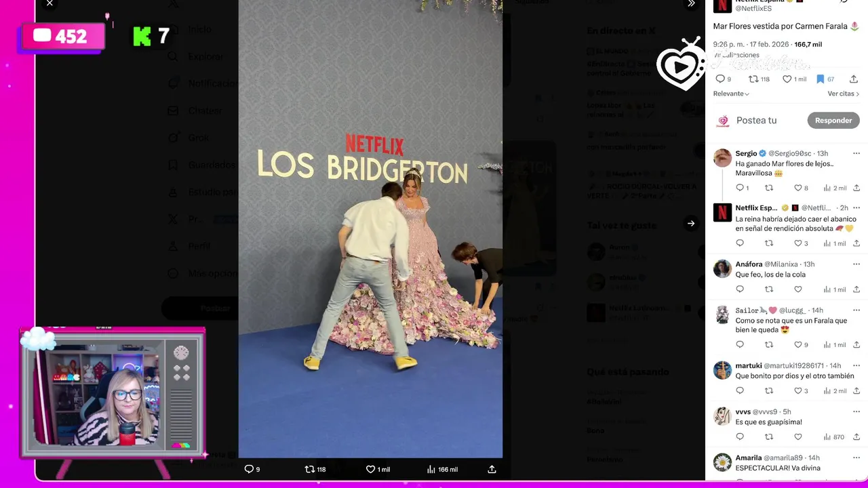This screenshot has height=488, width=868.
Task: Open more options on vvvs's comment
Action: pyautogui.click(x=856, y=412)
